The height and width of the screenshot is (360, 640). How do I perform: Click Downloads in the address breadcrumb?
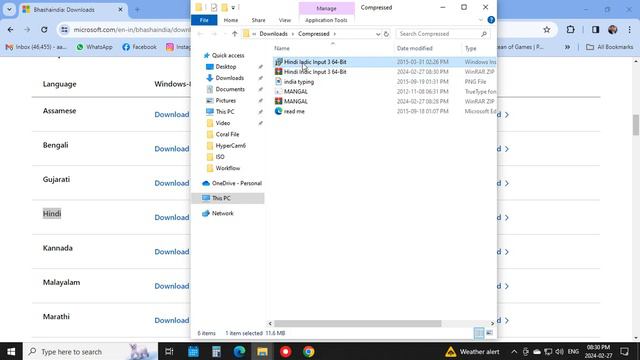[x=273, y=34]
